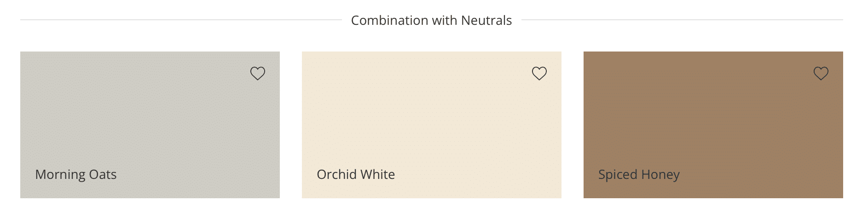This screenshot has width=868, height=218.
Task: View the cream colored tile
Action: pos(432,125)
